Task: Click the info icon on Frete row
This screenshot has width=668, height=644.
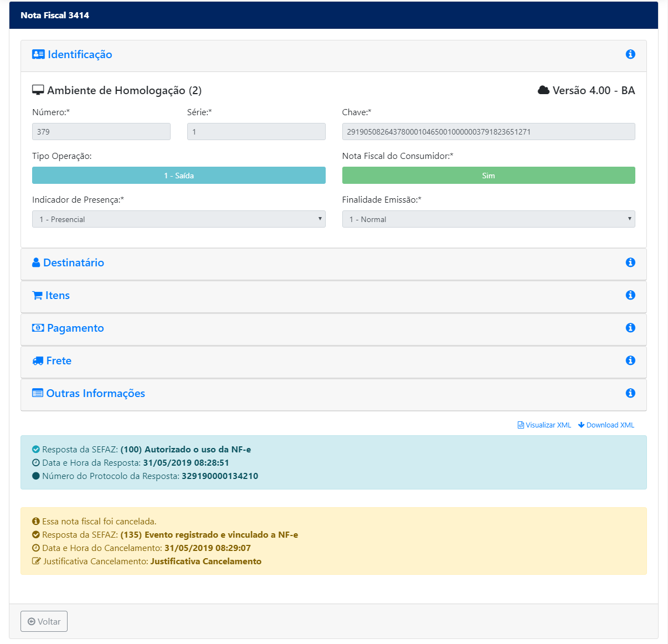Action: 630,360
